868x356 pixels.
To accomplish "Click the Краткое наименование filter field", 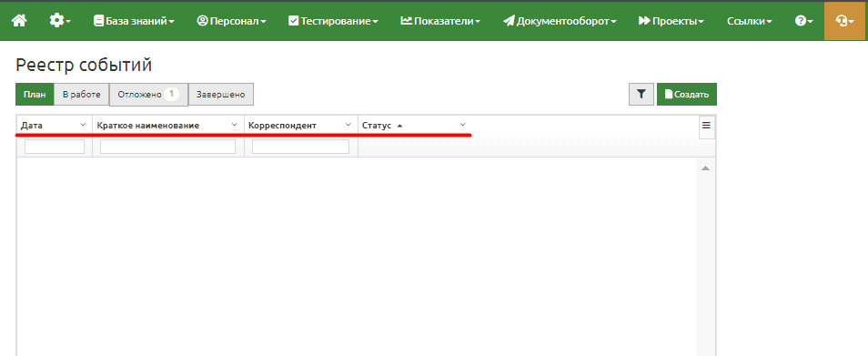I will point(167,147).
